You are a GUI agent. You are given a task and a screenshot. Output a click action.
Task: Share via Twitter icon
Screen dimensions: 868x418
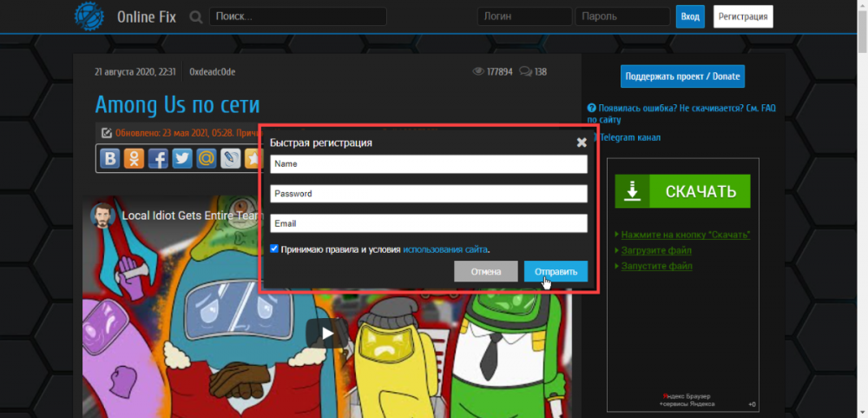coord(181,158)
